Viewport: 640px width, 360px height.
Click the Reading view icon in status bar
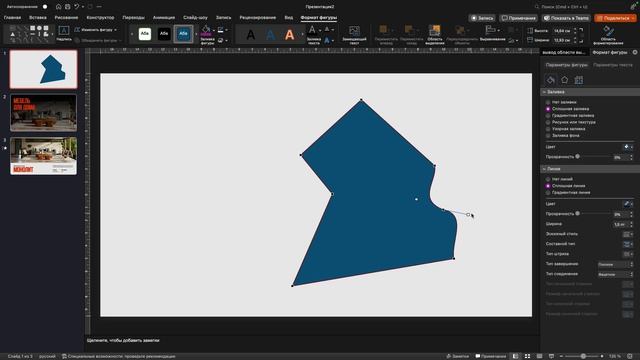tap(539, 356)
